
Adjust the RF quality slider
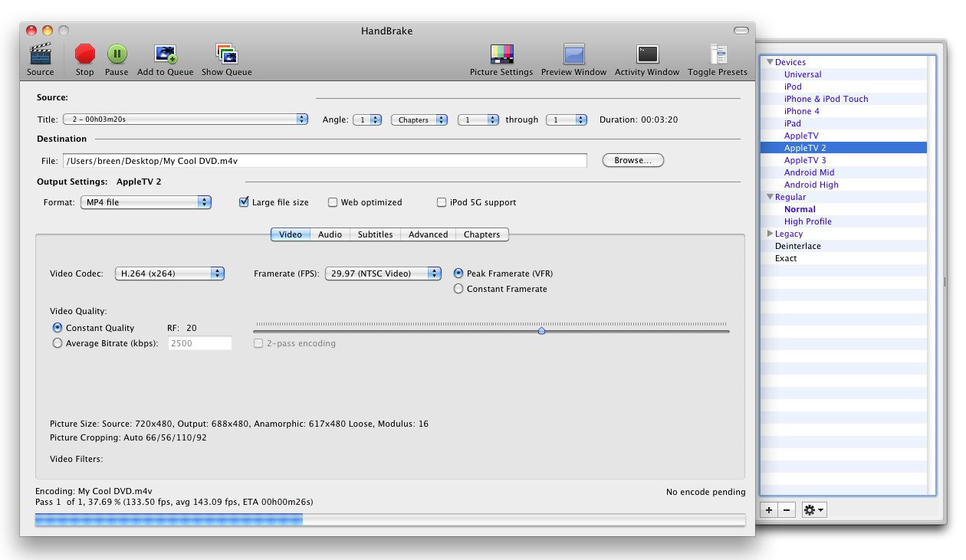(x=541, y=330)
